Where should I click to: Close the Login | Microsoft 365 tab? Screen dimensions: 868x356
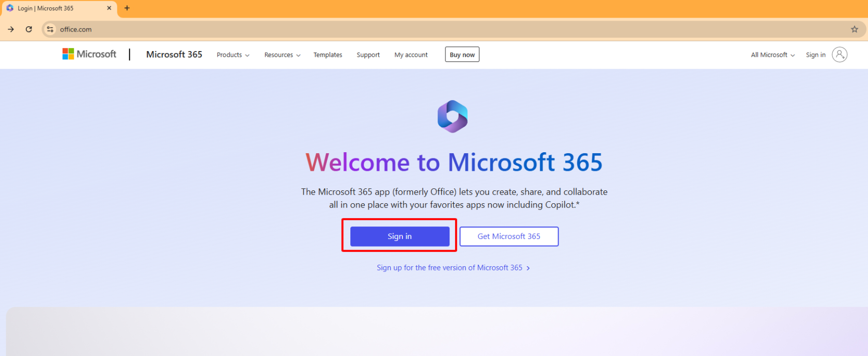pyautogui.click(x=109, y=8)
